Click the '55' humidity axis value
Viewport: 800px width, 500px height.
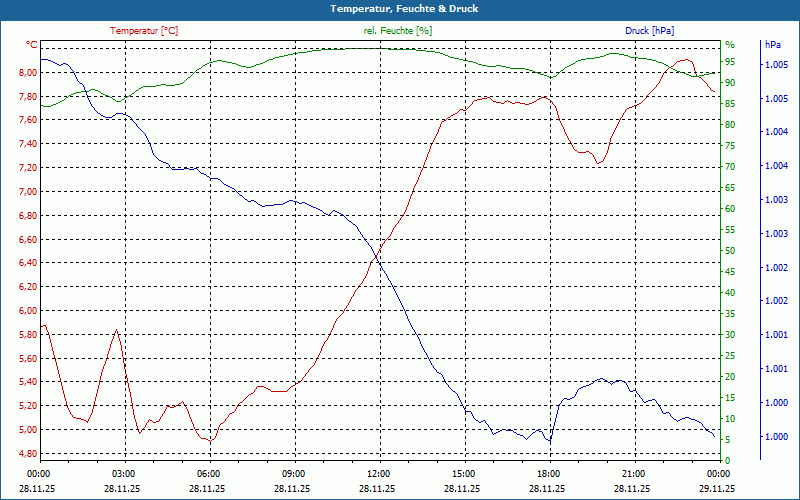click(730, 230)
